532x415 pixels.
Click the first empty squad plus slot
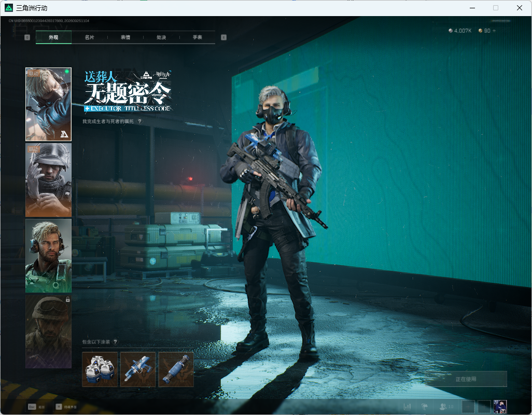(x=468, y=407)
